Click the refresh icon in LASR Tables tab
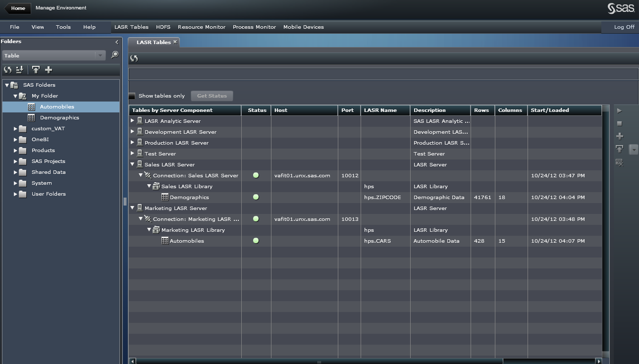Screen dimensions: 639x364 133,58
